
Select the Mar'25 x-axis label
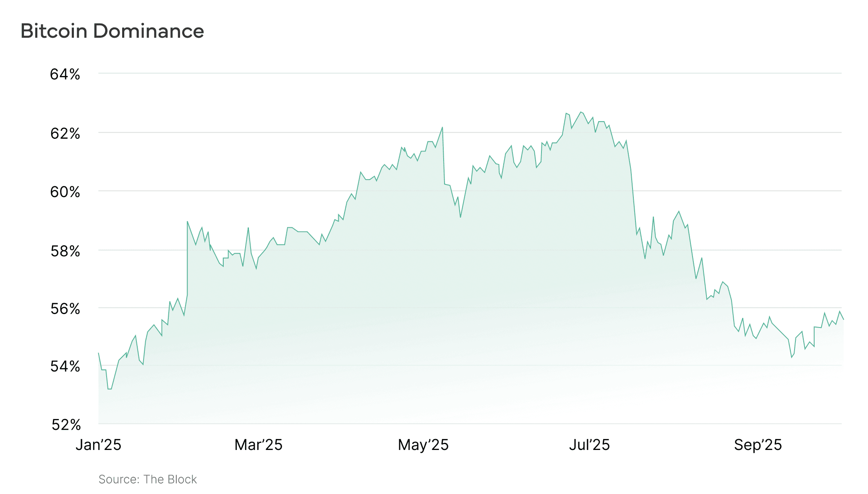[x=258, y=445]
